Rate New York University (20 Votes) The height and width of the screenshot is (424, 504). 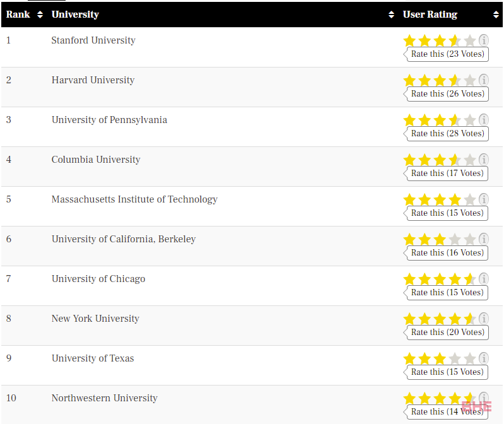point(447,333)
